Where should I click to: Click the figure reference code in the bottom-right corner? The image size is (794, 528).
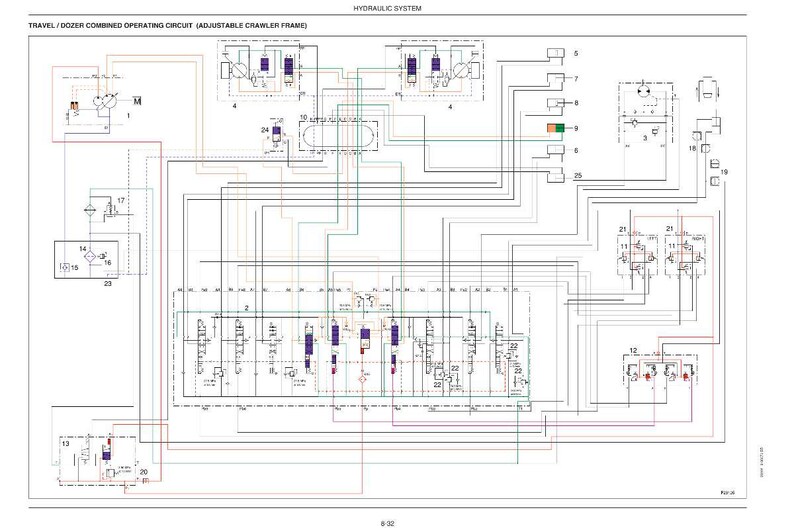(x=728, y=492)
